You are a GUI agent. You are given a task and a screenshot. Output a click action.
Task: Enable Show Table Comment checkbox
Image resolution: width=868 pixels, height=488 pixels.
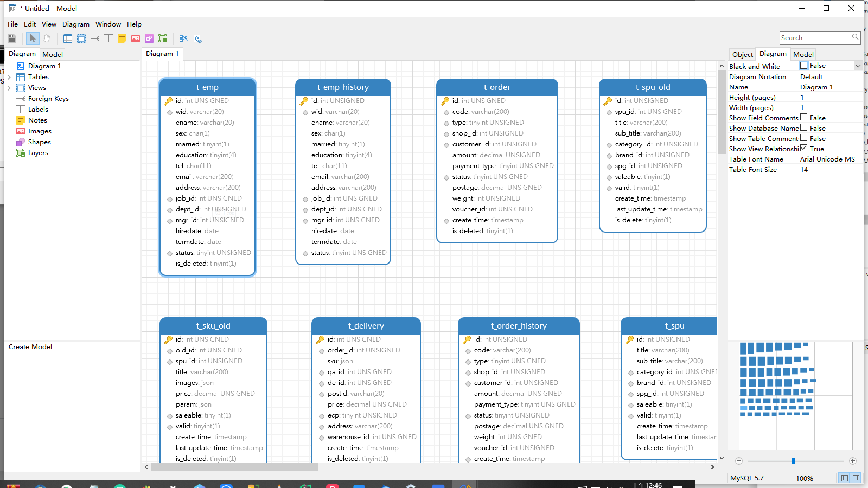tap(804, 138)
